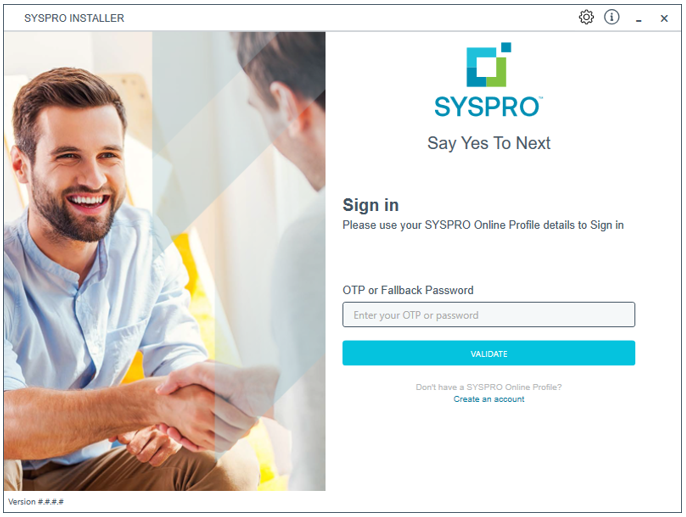Viewport: 686px width, 517px height.
Task: Click the Version number label
Action: point(36,502)
